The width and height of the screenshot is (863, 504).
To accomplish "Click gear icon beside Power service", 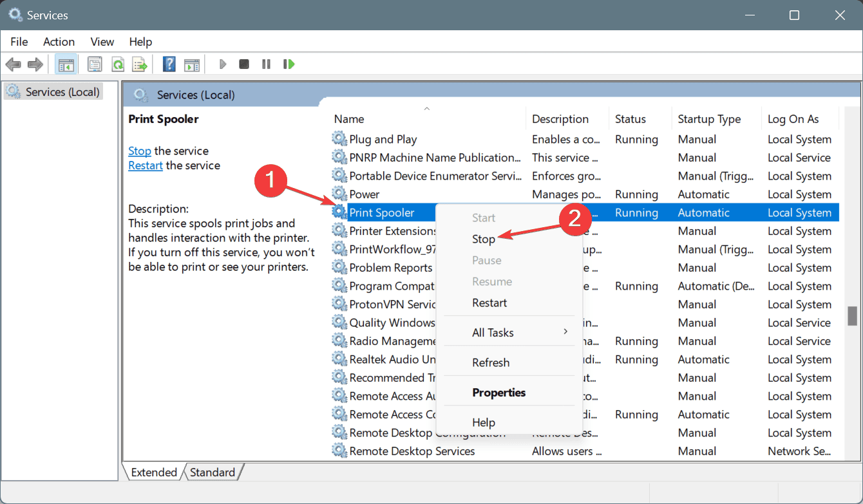I will click(339, 194).
